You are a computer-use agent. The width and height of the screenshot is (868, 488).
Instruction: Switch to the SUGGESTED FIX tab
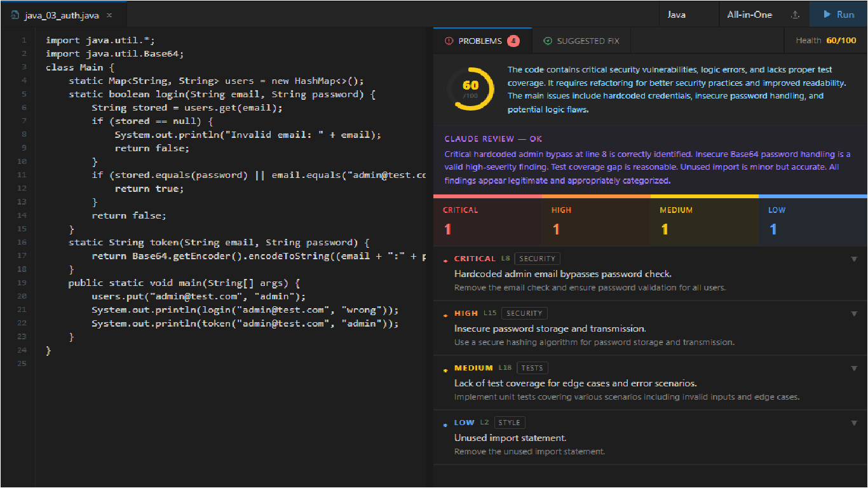click(581, 41)
